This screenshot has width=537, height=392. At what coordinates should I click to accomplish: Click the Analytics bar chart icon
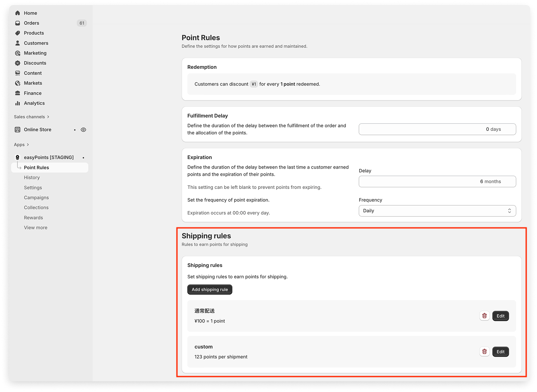pos(18,103)
